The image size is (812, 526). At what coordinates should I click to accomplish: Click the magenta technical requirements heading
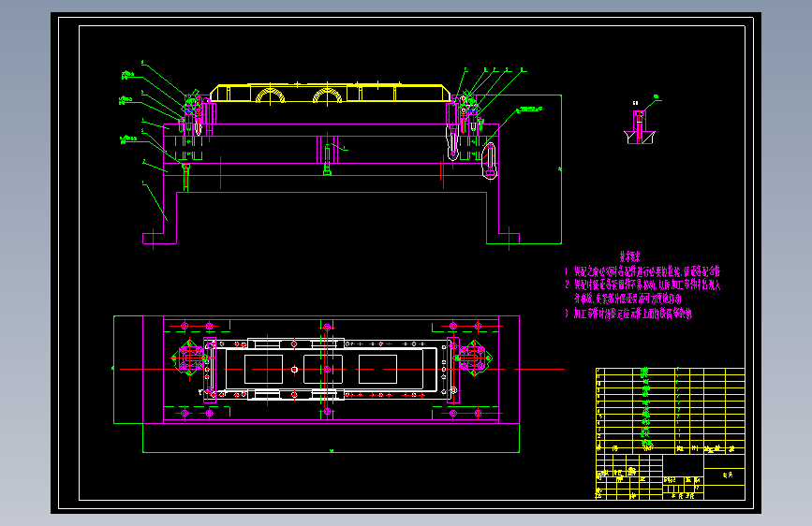(629, 256)
